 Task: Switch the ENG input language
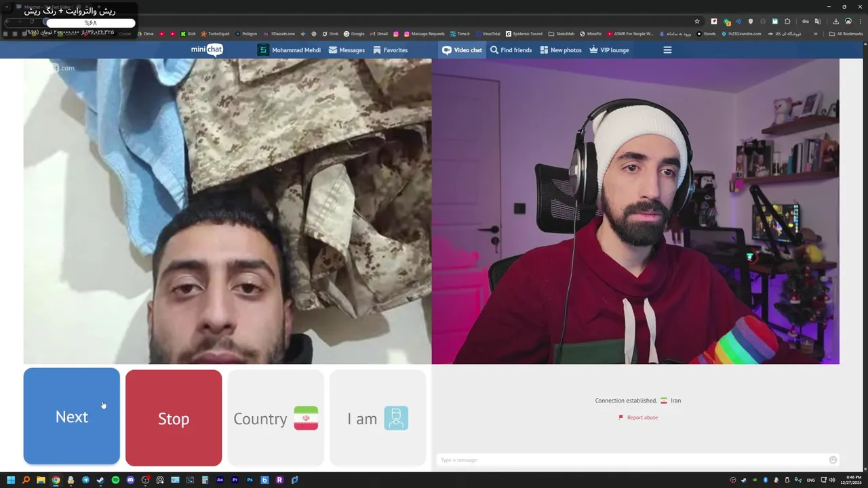[811, 480]
